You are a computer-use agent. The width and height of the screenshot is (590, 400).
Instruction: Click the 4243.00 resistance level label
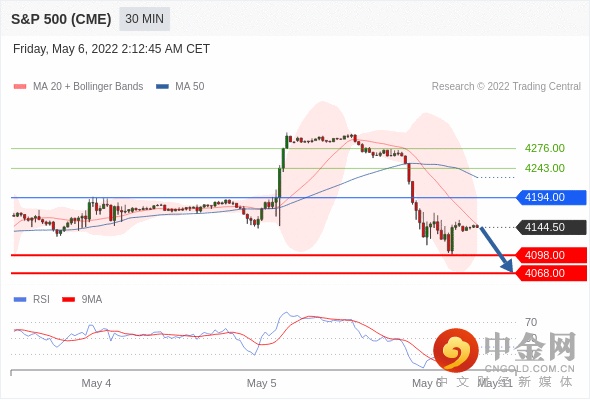(x=544, y=168)
